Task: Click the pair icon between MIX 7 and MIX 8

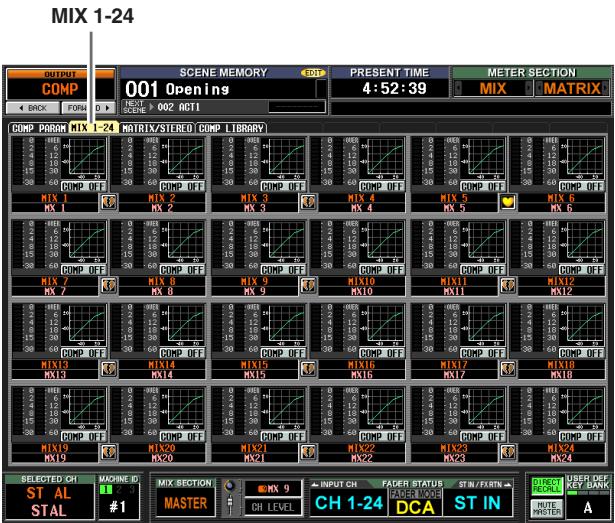Action: pos(109,286)
